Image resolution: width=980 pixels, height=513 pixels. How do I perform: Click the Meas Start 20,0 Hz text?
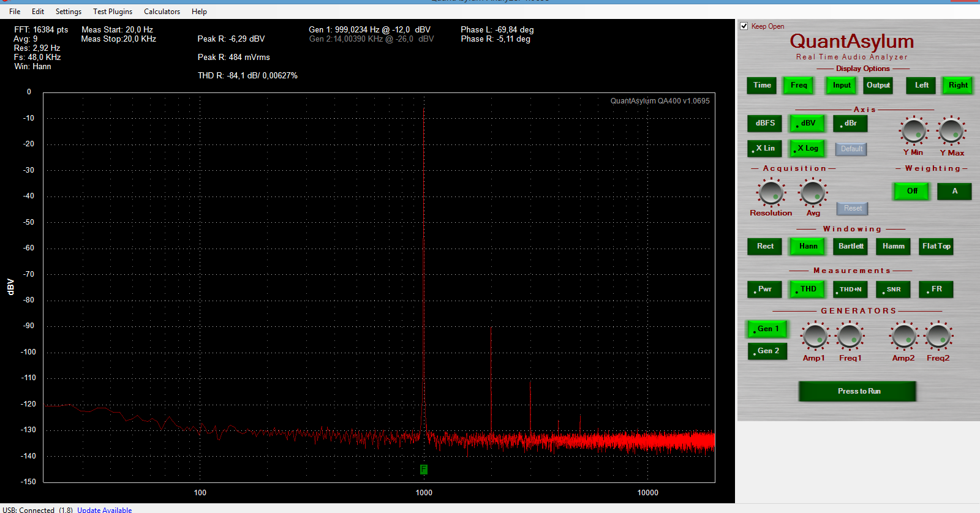tap(117, 29)
